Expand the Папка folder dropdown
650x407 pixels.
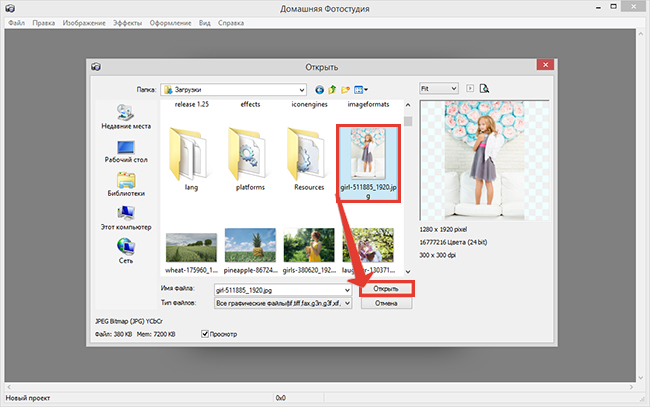point(302,90)
